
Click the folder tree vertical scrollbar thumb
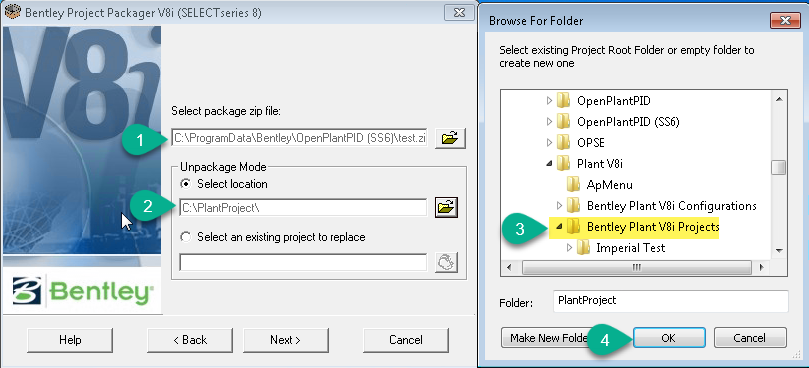pyautogui.click(x=779, y=167)
